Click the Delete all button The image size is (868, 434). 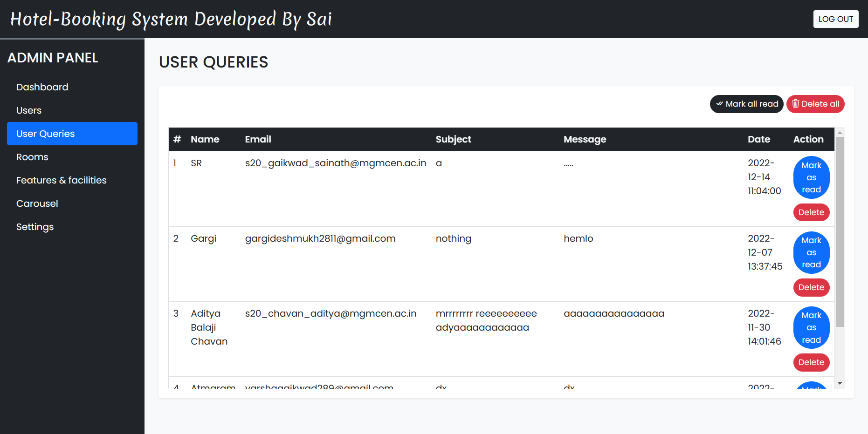tap(815, 104)
